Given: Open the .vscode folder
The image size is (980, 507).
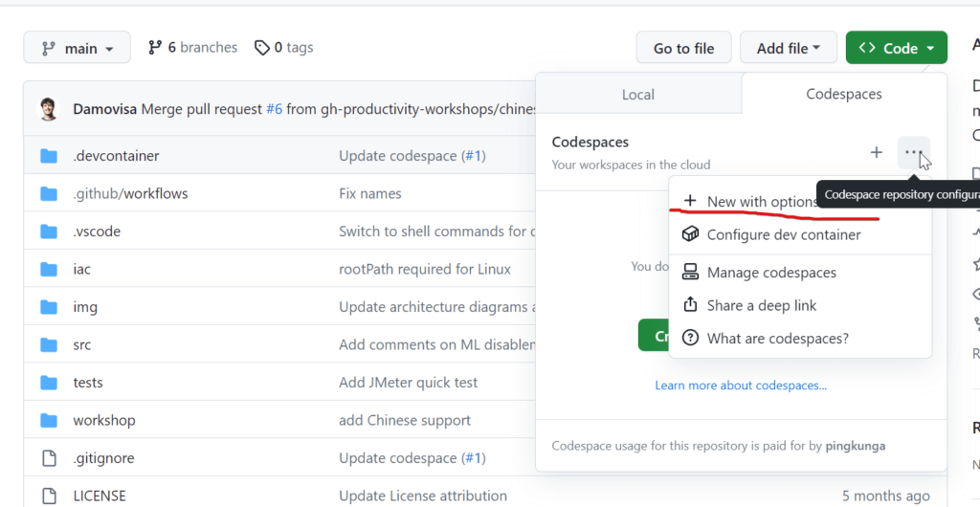Looking at the screenshot, I should [x=97, y=231].
